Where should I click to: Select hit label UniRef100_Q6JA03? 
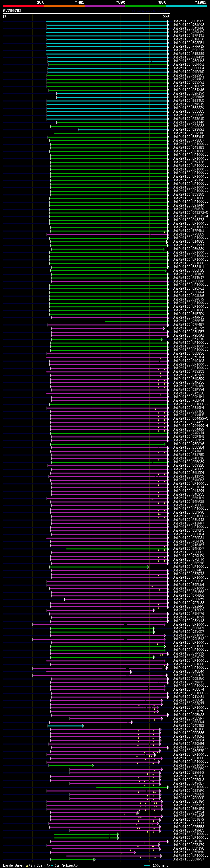click(188, 25)
